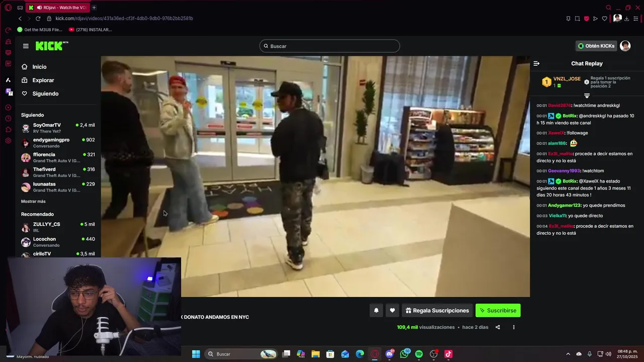Open David2874 chat username
Image resolution: width=644 pixels, height=362 pixels.
tap(559, 106)
